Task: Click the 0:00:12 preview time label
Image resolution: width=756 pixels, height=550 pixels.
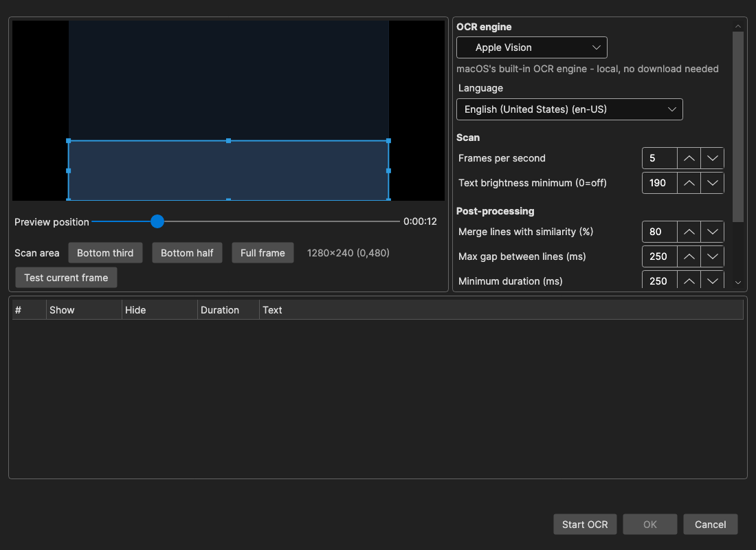Action: coord(420,221)
